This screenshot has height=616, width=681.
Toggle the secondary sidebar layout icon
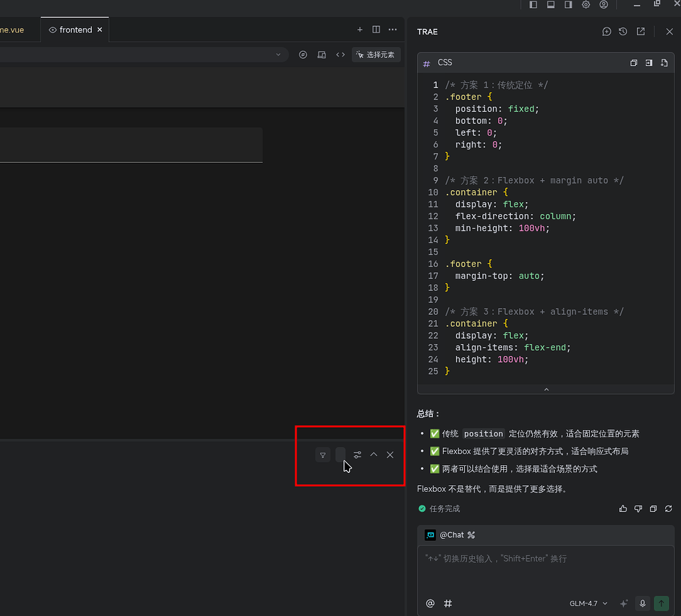568,5
